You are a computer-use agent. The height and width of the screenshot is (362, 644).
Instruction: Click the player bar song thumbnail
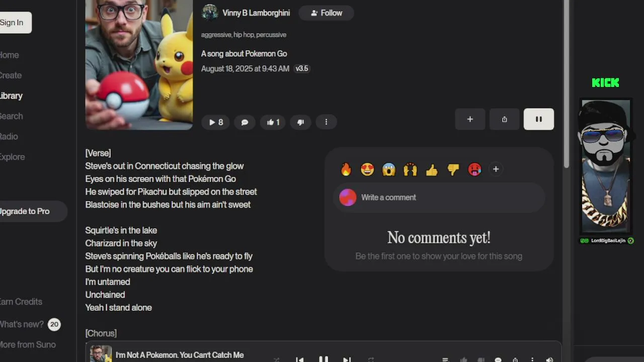click(x=101, y=354)
